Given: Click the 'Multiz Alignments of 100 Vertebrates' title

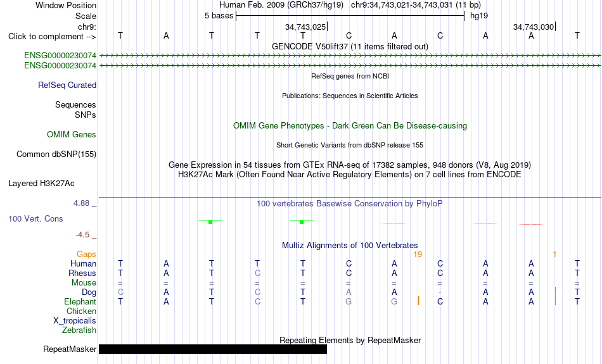Looking at the screenshot, I should pyautogui.click(x=350, y=246).
